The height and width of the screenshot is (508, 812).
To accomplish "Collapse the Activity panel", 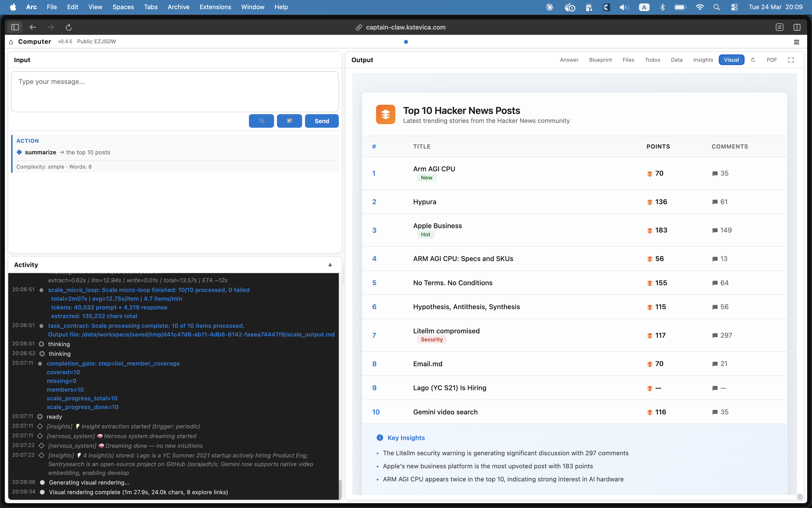I will click(330, 265).
